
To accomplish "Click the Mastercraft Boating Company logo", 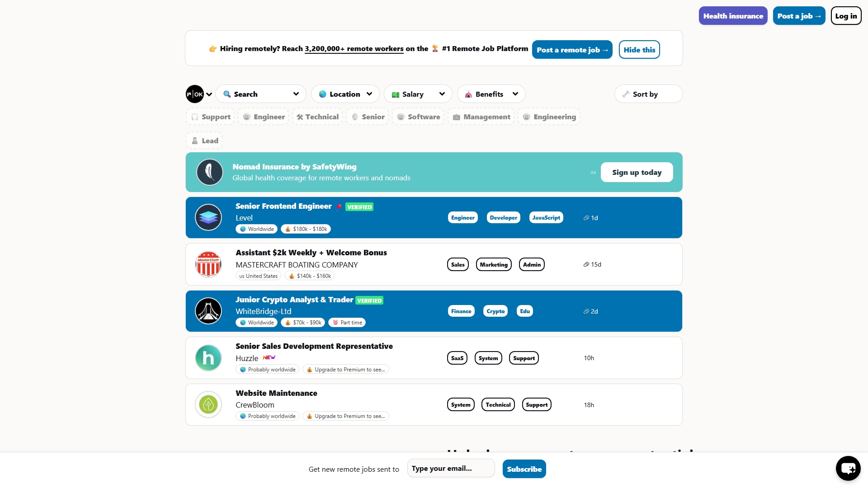I will pyautogui.click(x=208, y=264).
